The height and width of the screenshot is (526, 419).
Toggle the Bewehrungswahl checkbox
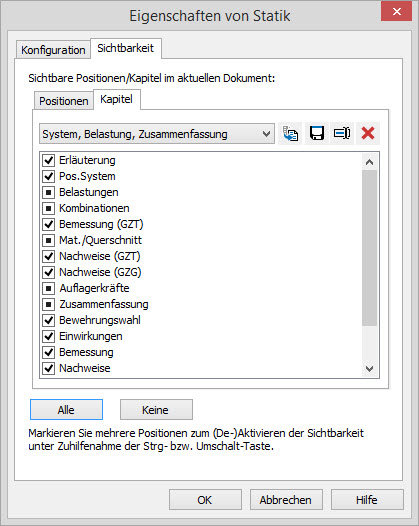49,320
